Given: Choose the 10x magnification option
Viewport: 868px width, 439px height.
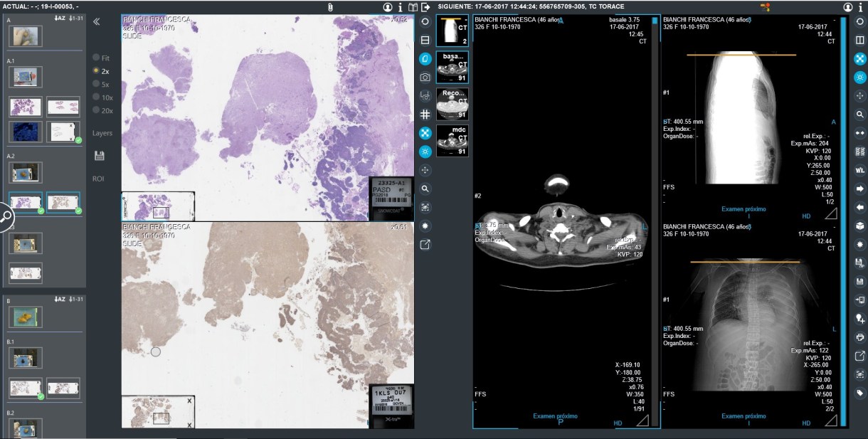Looking at the screenshot, I should point(96,97).
